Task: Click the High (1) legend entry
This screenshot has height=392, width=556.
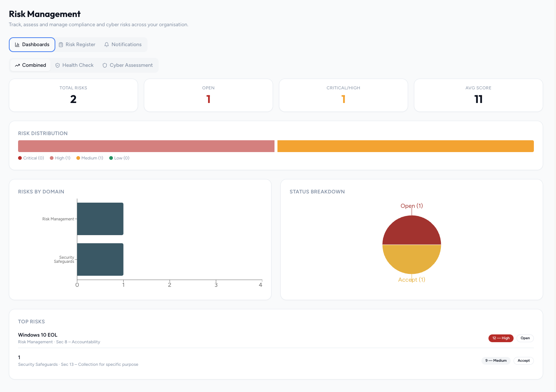Action: (x=60, y=158)
